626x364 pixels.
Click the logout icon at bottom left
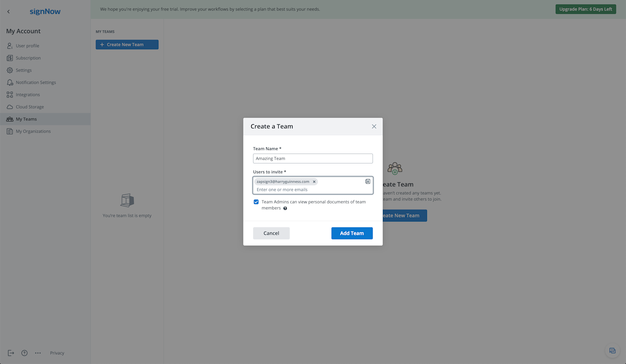coord(11,353)
